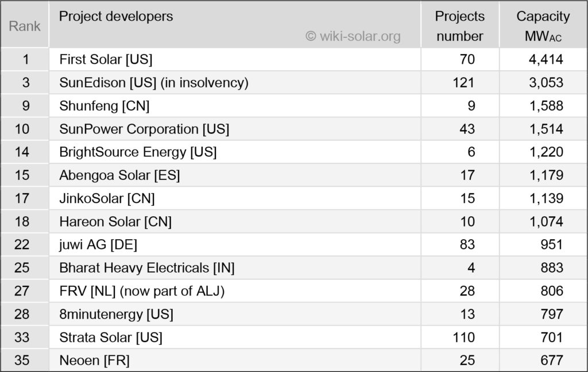588x372 pixels.
Task: Select the 8minutenergy [US] cell
Action: point(116,314)
